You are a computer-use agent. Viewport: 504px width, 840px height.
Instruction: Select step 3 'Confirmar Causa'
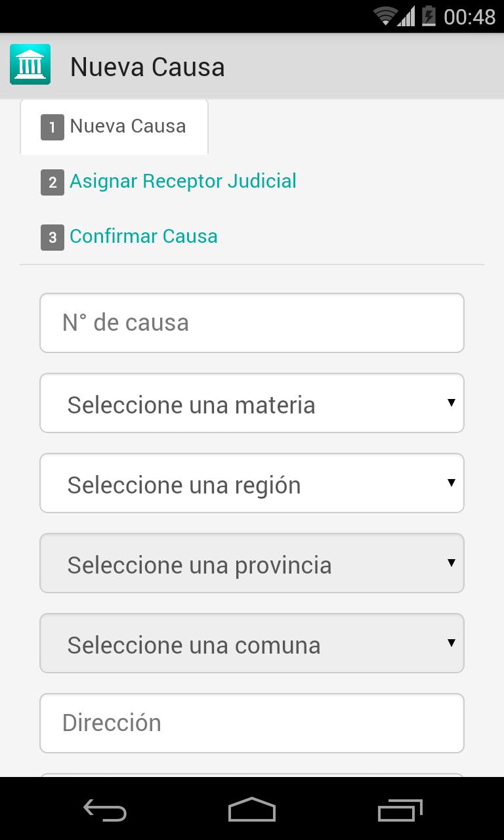coord(143,236)
